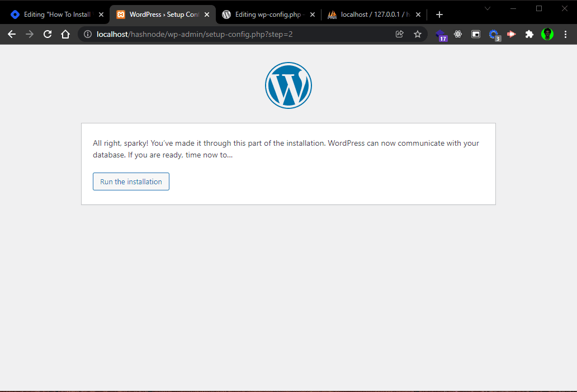The height and width of the screenshot is (392, 577).
Task: Bookmark this page with the star icon
Action: point(417,34)
